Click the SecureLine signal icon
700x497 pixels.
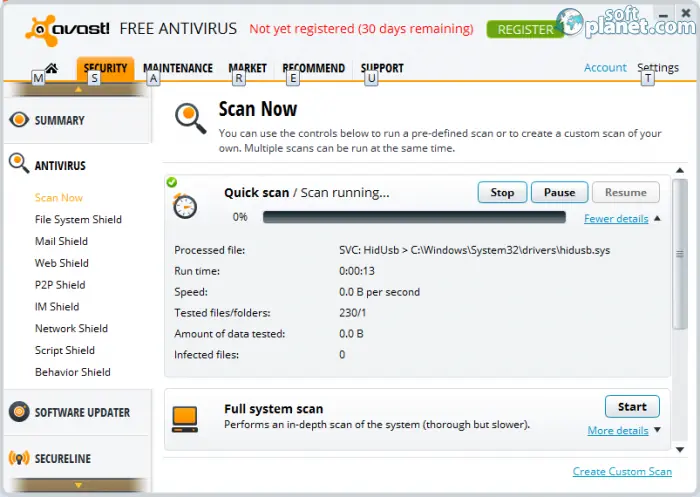(19, 458)
